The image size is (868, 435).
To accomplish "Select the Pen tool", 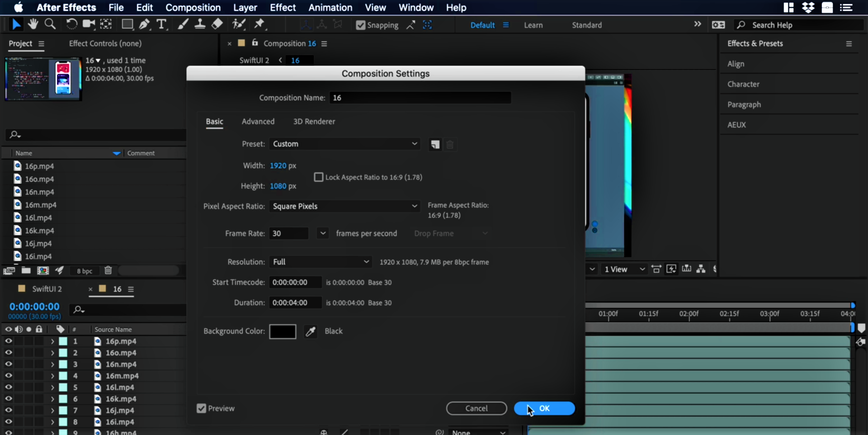I will tap(145, 24).
